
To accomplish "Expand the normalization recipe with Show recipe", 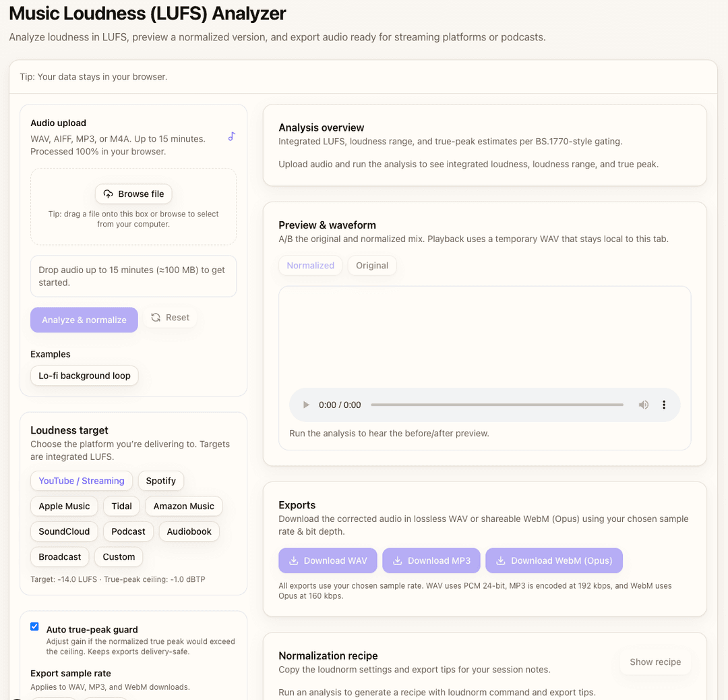I will click(655, 662).
